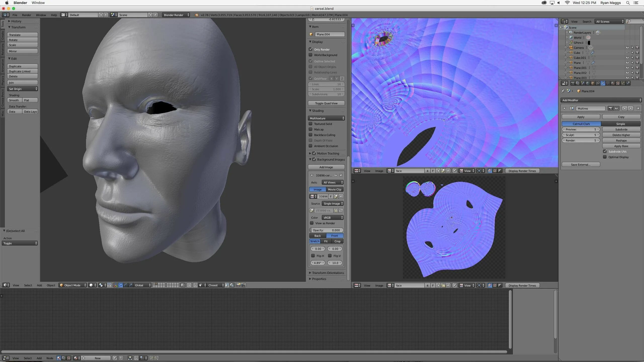Screen dimensions: 644x362
Task: Click the Apply button for modifier
Action: click(x=581, y=116)
